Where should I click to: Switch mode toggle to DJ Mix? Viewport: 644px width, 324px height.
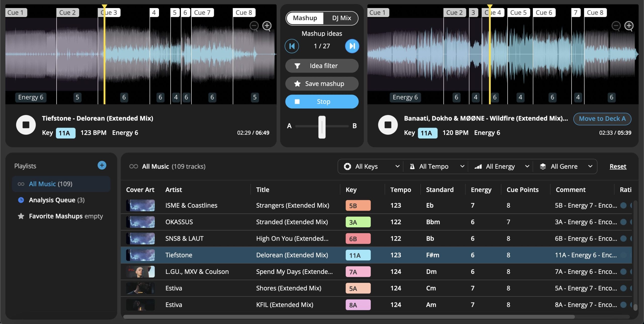(x=341, y=18)
